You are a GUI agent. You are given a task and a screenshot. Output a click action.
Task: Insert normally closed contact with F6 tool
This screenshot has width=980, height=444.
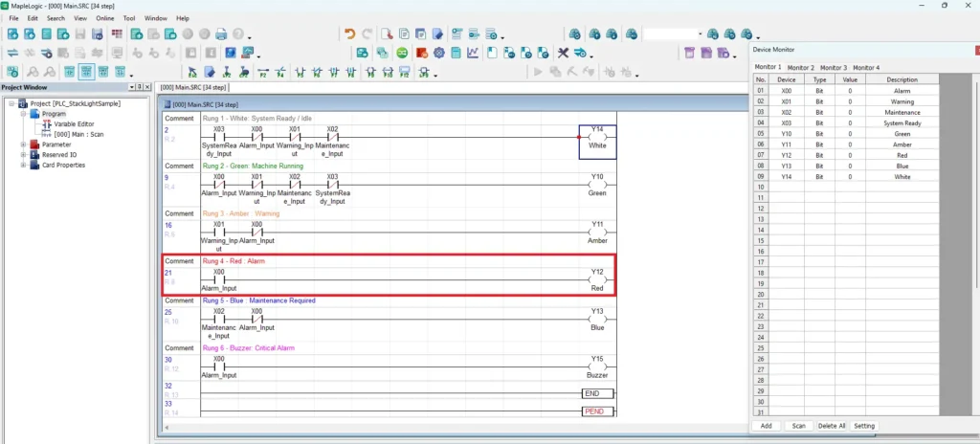pos(317,73)
